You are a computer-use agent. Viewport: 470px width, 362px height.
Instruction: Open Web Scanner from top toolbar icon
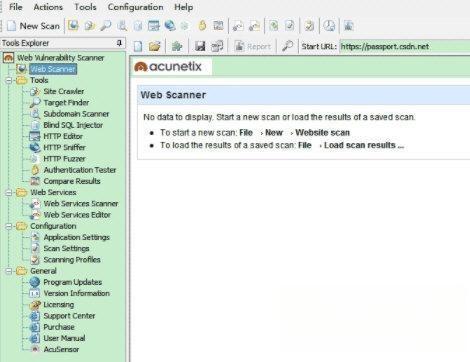[x=73, y=26]
